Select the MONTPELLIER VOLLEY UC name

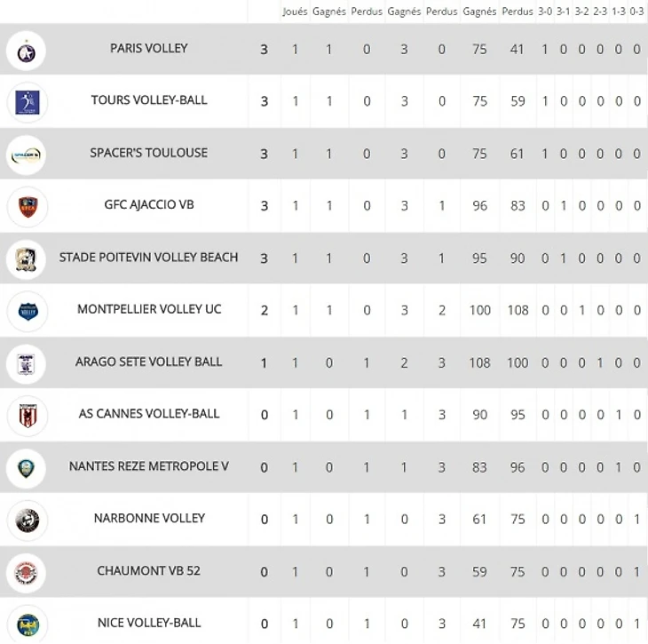[x=149, y=309]
